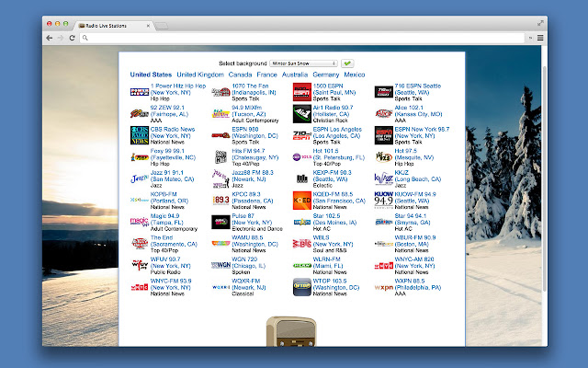Open the WNYC-FM 93.9 link
This screenshot has height=368, width=588.
(x=171, y=284)
